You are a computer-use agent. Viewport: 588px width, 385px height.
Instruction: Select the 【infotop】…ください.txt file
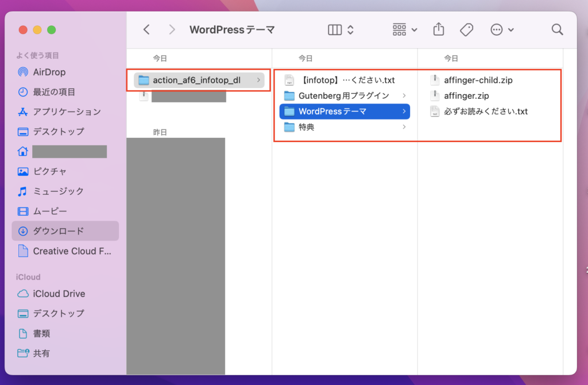click(x=345, y=80)
